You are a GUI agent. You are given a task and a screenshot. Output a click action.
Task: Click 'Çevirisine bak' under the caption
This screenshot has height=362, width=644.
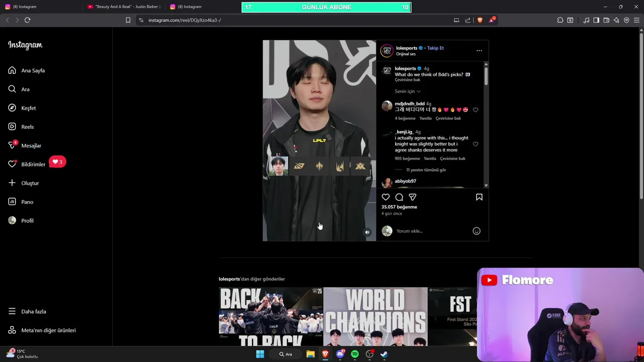(x=408, y=80)
